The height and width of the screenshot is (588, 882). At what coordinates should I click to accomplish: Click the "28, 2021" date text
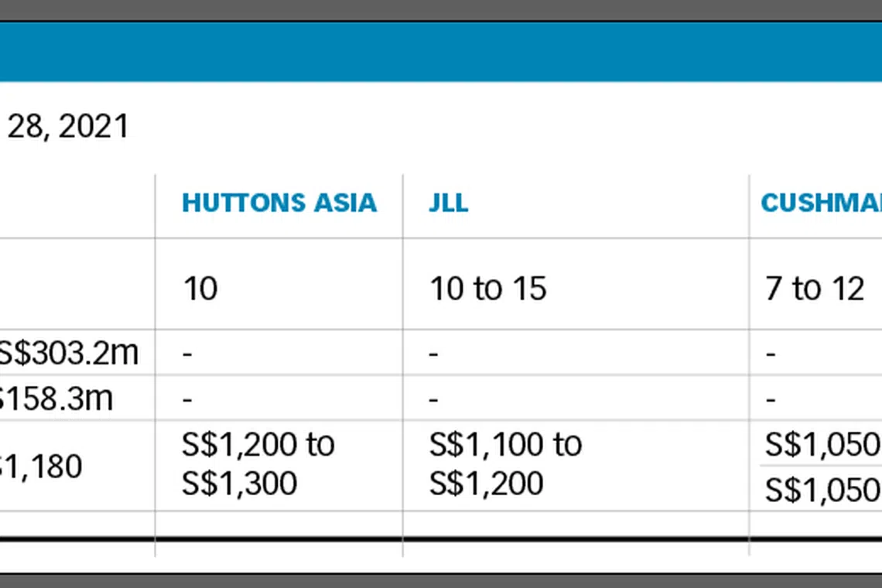(68, 126)
